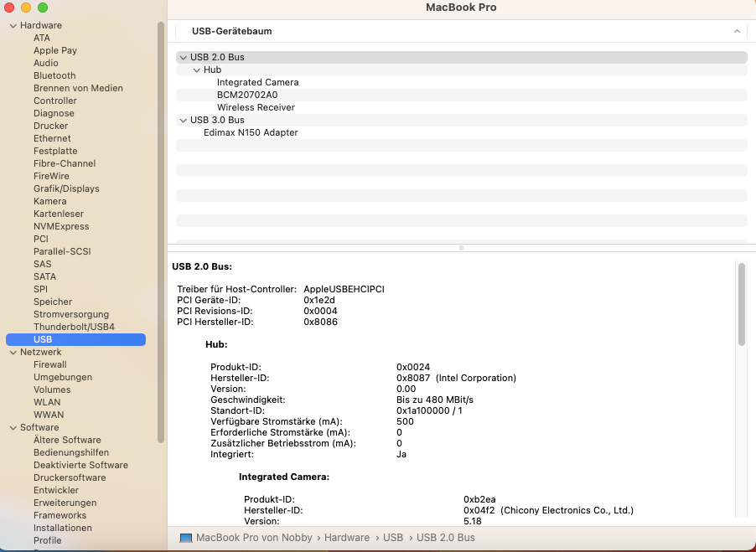Screen dimensions: 756x552
Task: Collapse the USB 3.0 Bus tree row
Action: click(184, 120)
